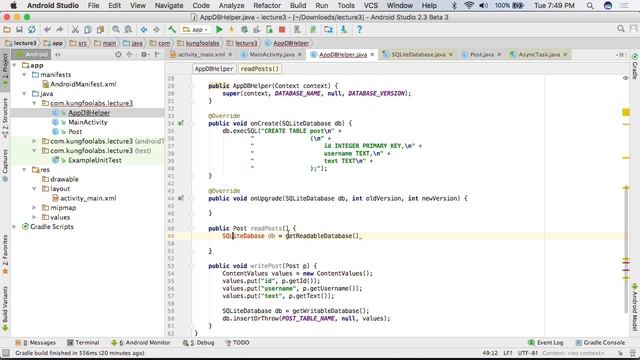Open the app run configuration dropdown
Viewport: 640px width, 360px height.
pyautogui.click(x=196, y=29)
